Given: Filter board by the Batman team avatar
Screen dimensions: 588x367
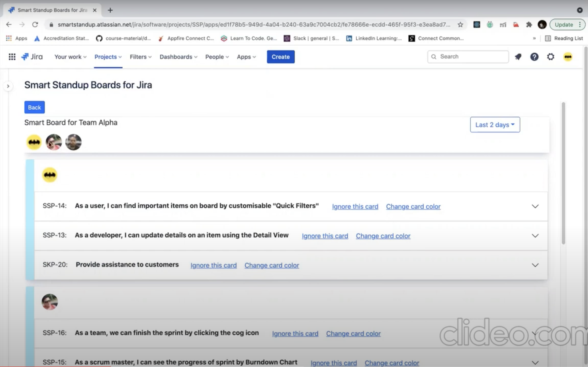Looking at the screenshot, I should 34,142.
